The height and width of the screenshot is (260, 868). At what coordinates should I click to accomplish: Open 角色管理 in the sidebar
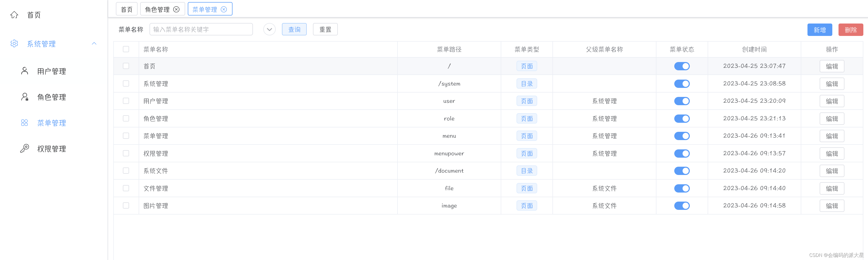51,97
